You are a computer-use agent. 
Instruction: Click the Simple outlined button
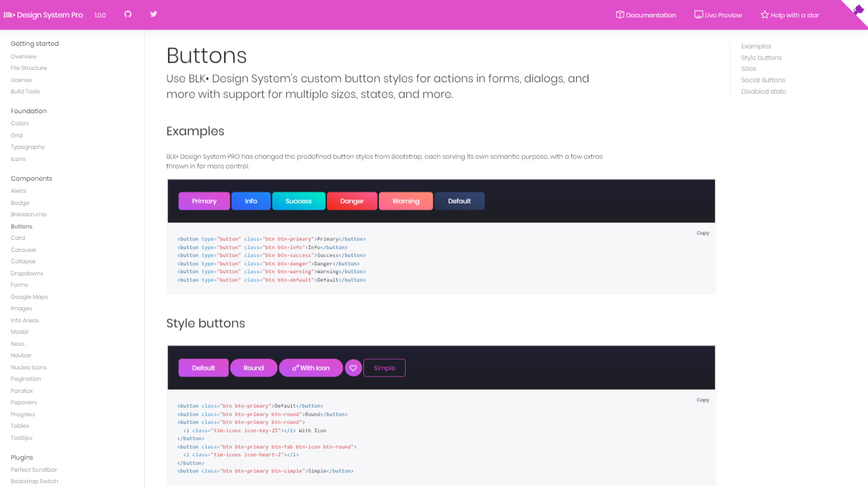pyautogui.click(x=385, y=368)
